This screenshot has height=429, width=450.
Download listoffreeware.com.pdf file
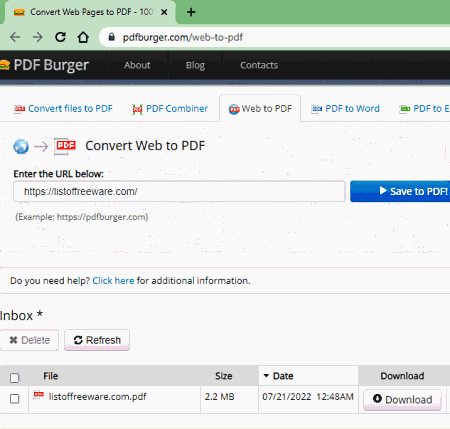coord(402,399)
